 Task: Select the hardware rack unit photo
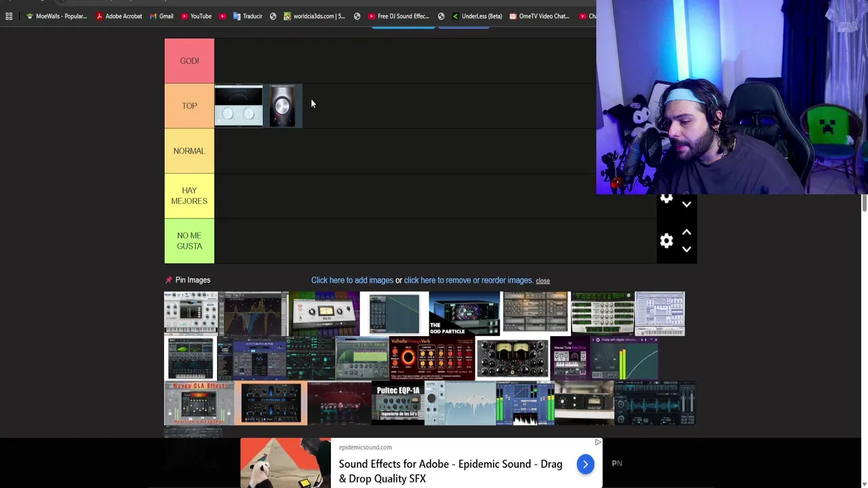point(585,403)
